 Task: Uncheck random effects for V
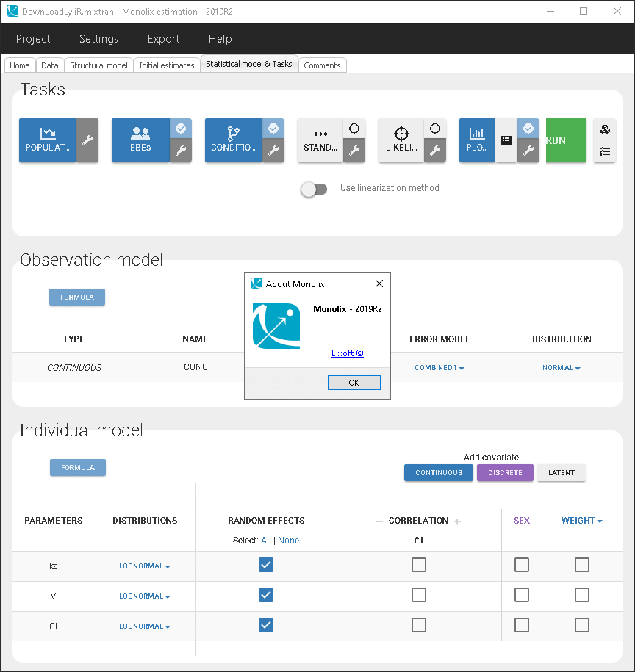[x=266, y=595]
